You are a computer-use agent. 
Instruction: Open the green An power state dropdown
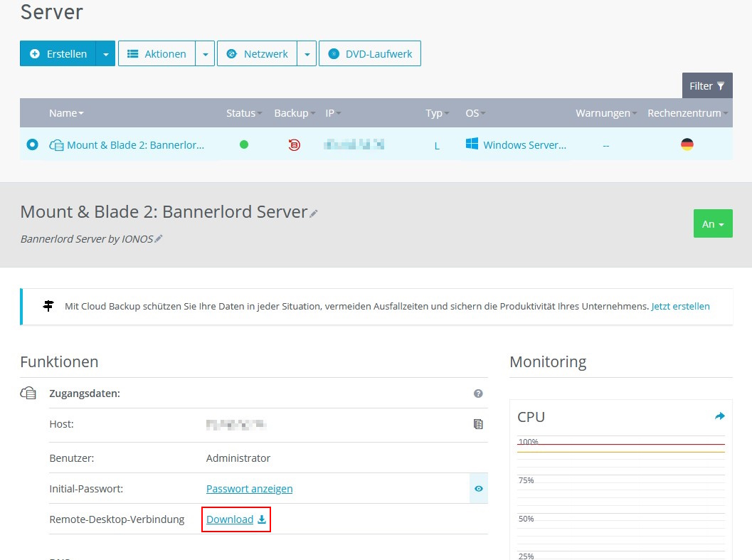click(x=713, y=223)
